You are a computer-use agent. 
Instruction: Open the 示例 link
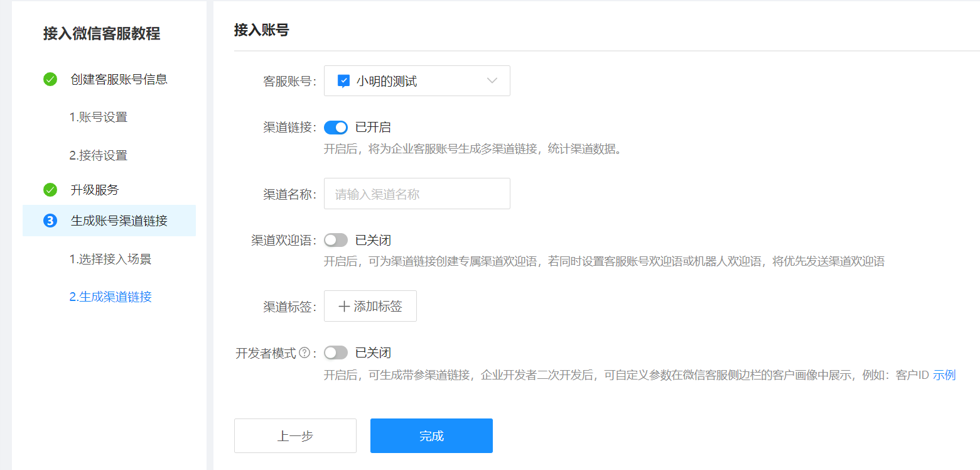pyautogui.click(x=944, y=376)
